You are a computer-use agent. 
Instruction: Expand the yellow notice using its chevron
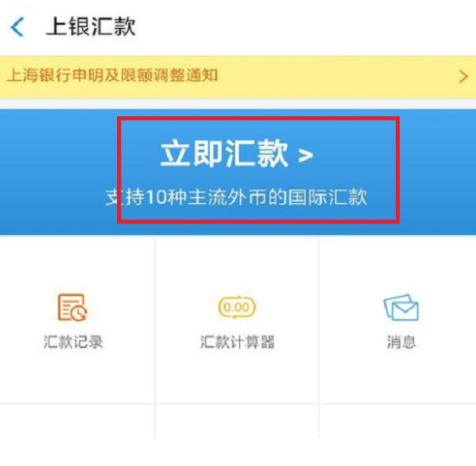[464, 77]
